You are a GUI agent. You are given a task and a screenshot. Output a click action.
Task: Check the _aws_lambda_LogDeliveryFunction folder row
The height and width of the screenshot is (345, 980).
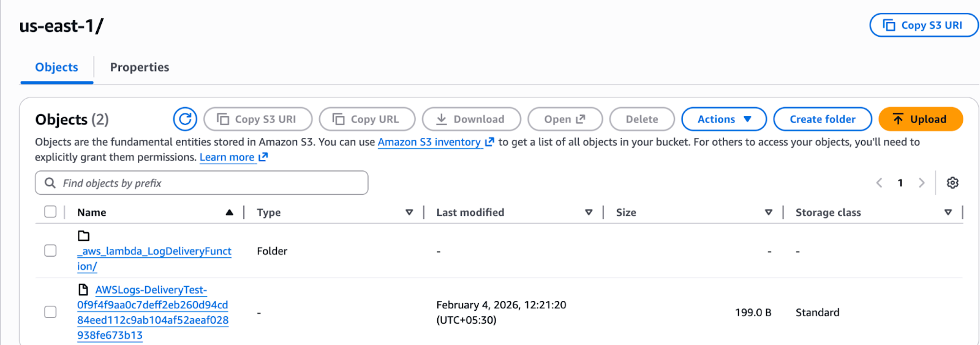tap(50, 251)
